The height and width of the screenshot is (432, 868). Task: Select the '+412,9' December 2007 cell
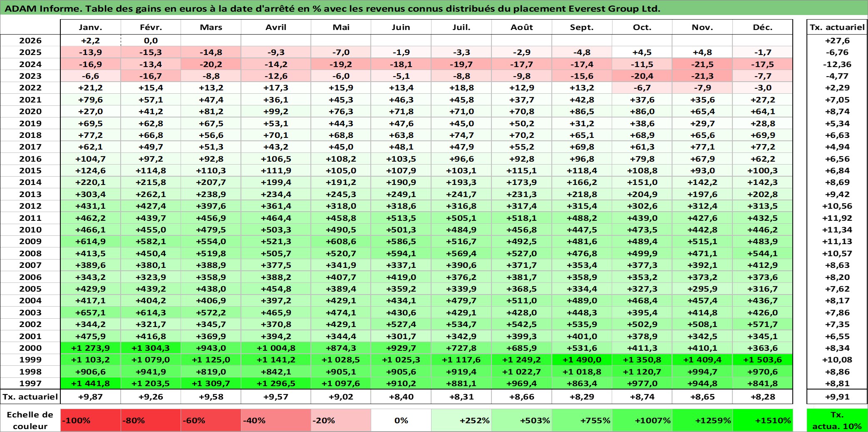click(763, 265)
